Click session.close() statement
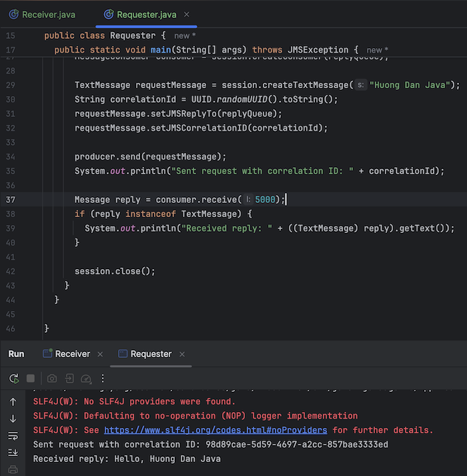Screen dimensions: 467x476 point(115,271)
